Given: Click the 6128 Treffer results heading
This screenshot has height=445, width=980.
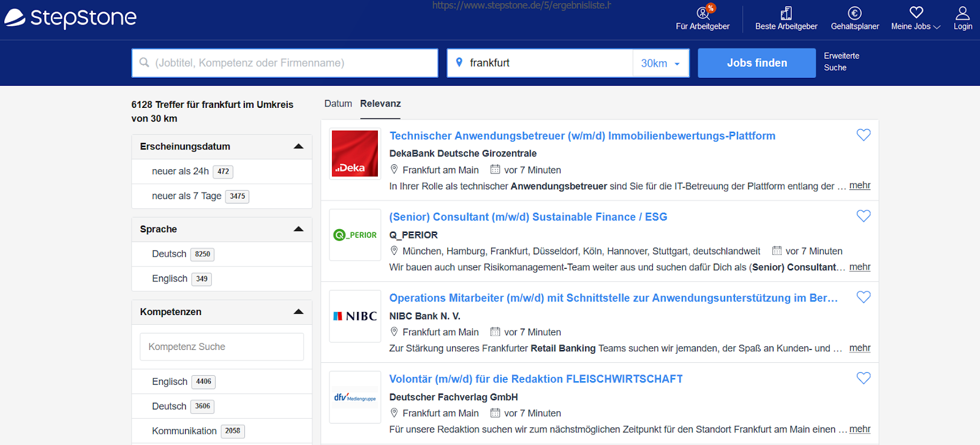Looking at the screenshot, I should pos(213,112).
